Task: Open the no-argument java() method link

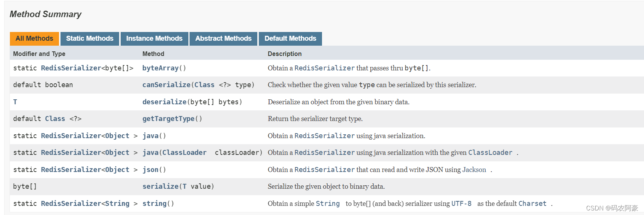Action: point(150,136)
